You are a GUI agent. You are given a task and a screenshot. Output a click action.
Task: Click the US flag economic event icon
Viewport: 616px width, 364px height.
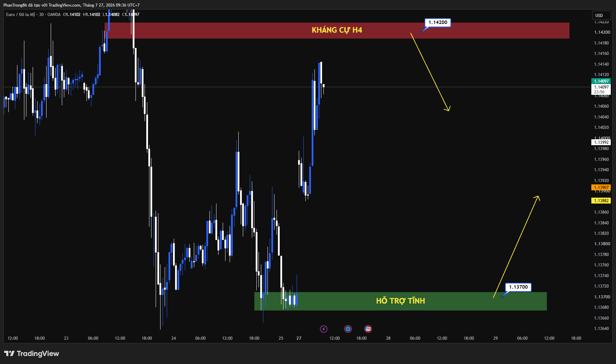tap(368, 329)
